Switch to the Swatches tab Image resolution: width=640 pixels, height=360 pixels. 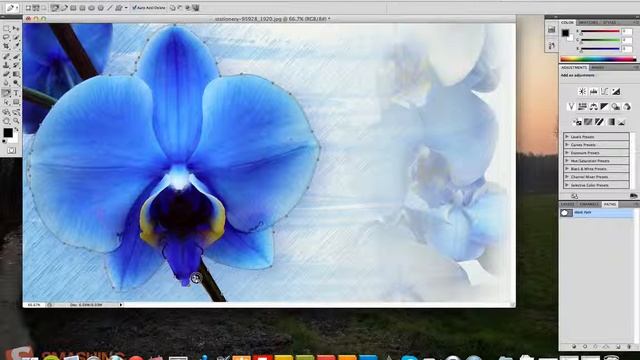tap(588, 22)
